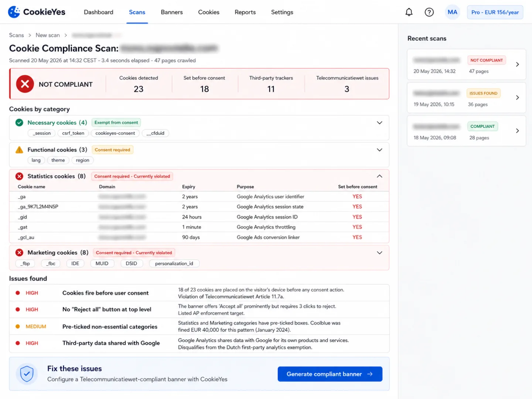Open the Cookies tab
Screen dimensions: 532x399
tap(209, 12)
